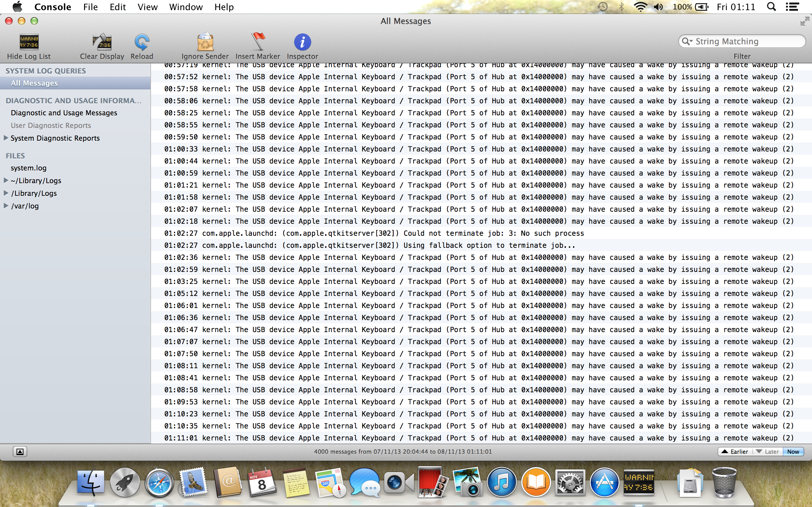Open System Preferences from the Dock
This screenshot has height=507, width=812.
(x=570, y=483)
